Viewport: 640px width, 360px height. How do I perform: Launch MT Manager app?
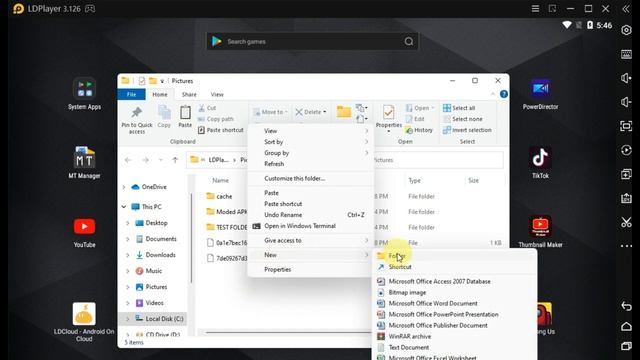pos(84,158)
